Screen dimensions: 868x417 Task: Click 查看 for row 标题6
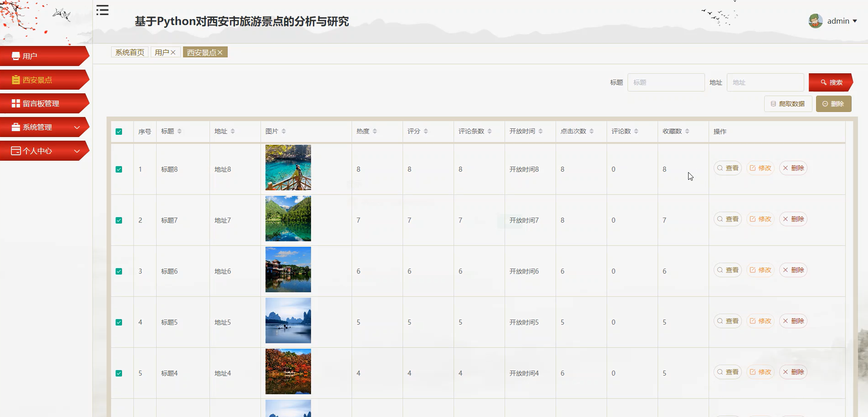(x=728, y=270)
